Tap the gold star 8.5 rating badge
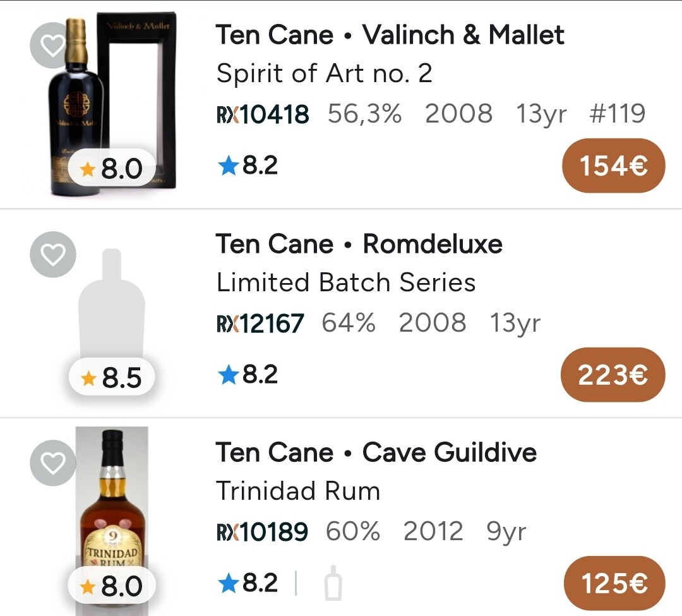 [x=112, y=378]
